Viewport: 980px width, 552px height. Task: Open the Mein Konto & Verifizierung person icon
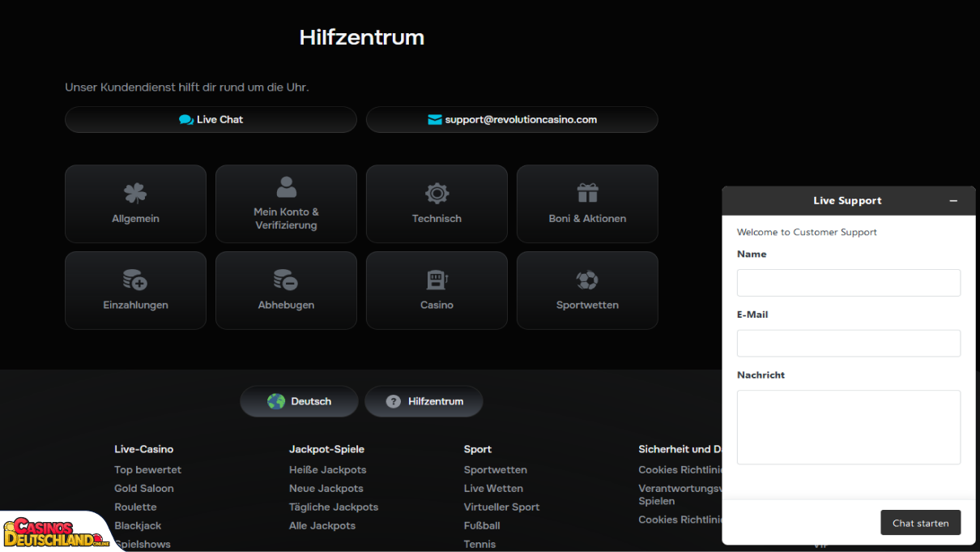pos(286,187)
